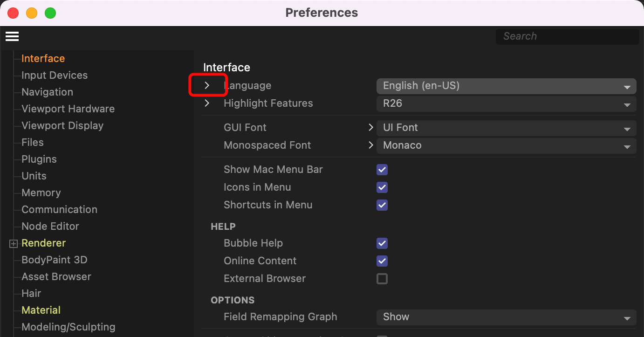Expand the Language disclosure arrow highlighted in red

click(x=208, y=85)
